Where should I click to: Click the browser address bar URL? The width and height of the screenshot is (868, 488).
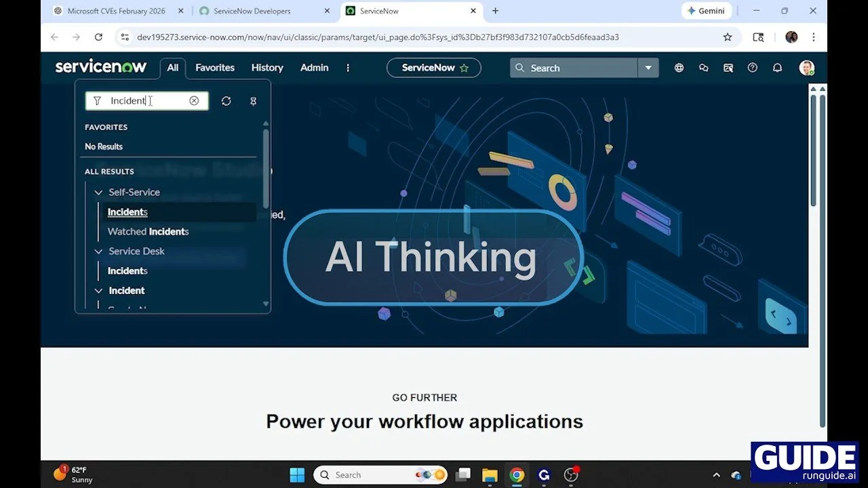(x=378, y=37)
